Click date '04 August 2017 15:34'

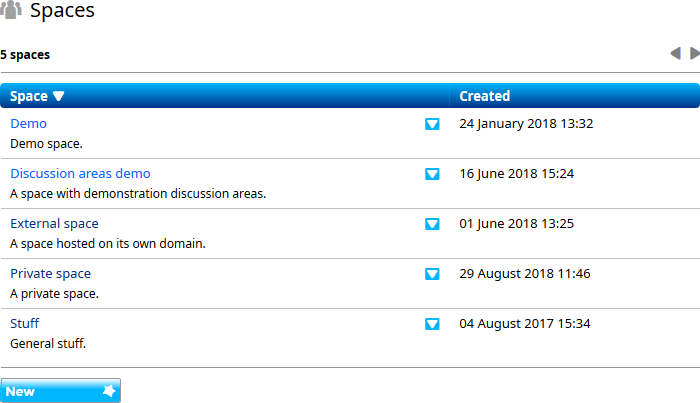coord(525,324)
